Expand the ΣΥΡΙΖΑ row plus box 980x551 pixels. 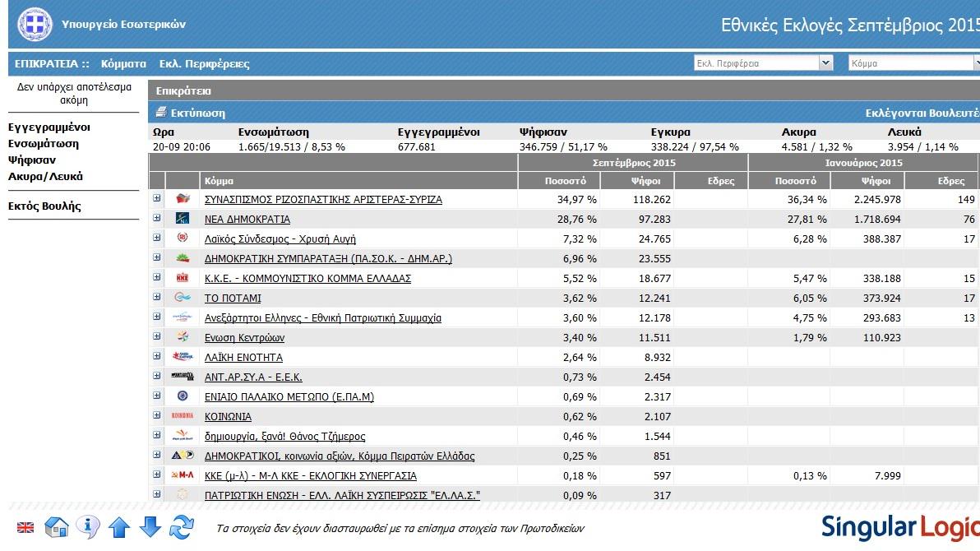coord(157,198)
